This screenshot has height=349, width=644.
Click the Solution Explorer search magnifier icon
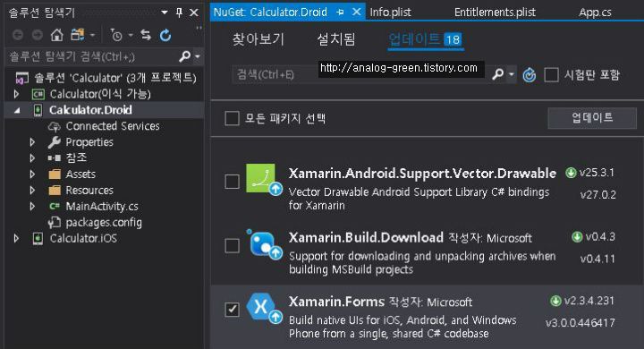pyautogui.click(x=185, y=55)
